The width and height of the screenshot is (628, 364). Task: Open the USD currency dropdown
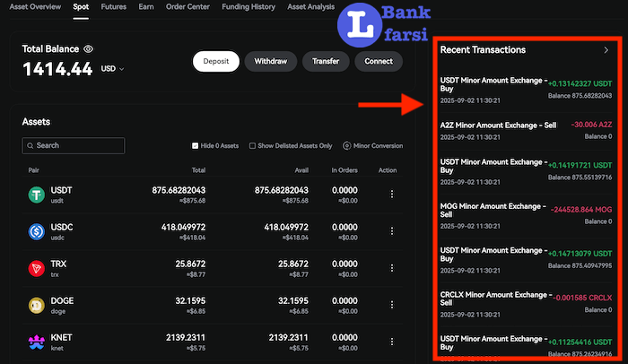(112, 68)
